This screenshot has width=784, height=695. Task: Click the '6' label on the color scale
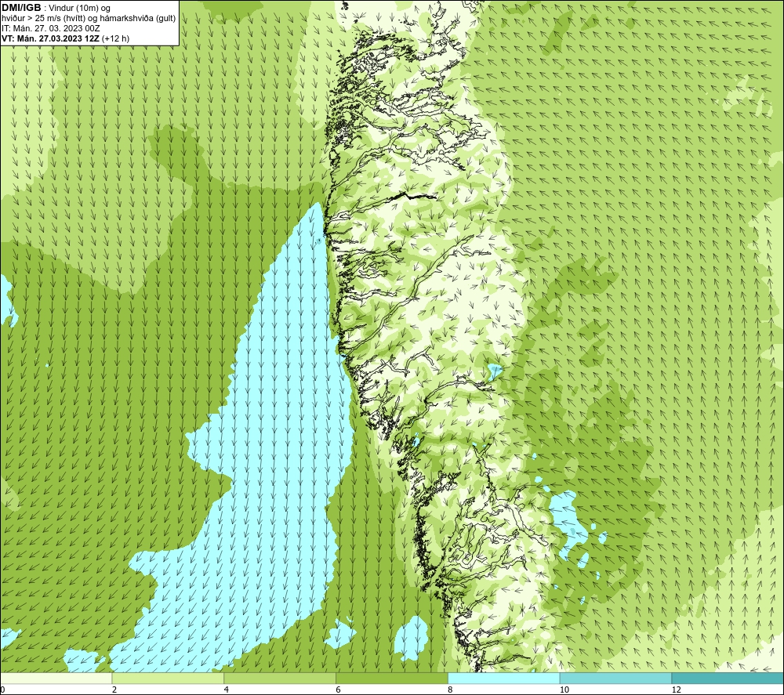(x=339, y=690)
